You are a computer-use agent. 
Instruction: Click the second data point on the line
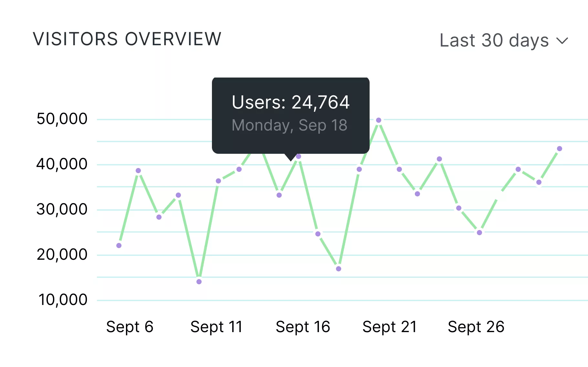138,171
